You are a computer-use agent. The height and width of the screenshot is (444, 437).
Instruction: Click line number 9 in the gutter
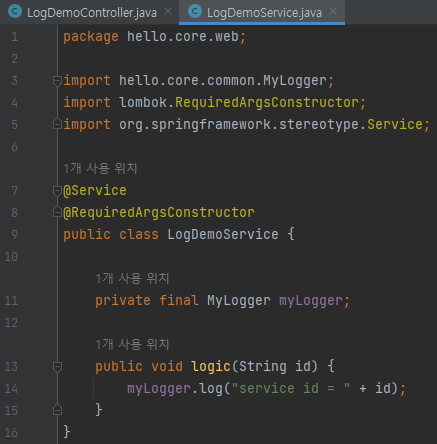(x=14, y=235)
